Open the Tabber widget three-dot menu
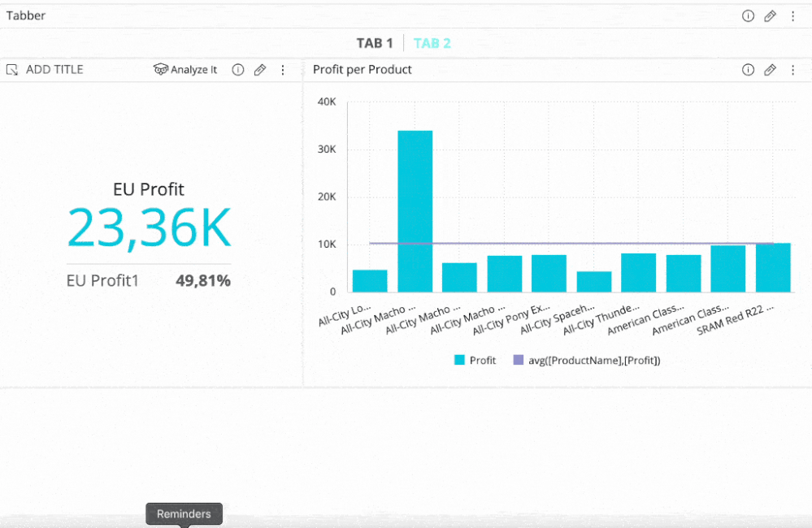Viewport: 812px width, 528px height. [792, 16]
